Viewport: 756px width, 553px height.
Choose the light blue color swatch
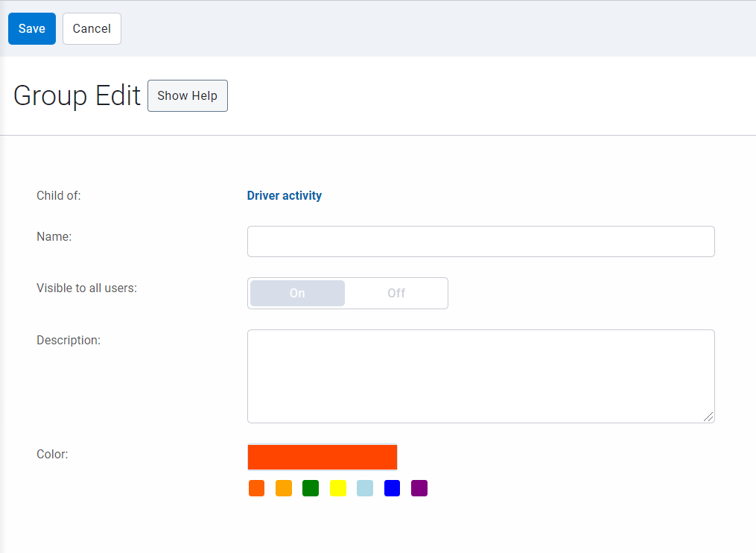click(x=365, y=488)
